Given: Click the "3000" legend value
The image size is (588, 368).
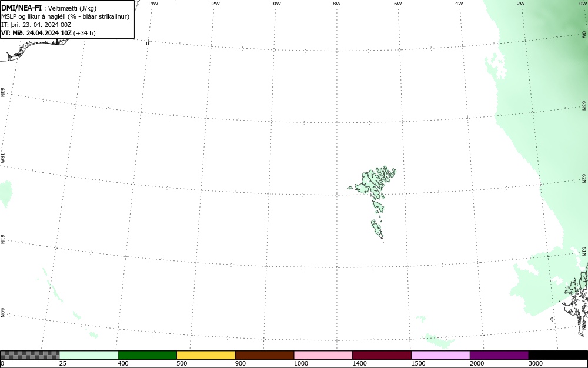Looking at the screenshot, I should coord(536,363).
